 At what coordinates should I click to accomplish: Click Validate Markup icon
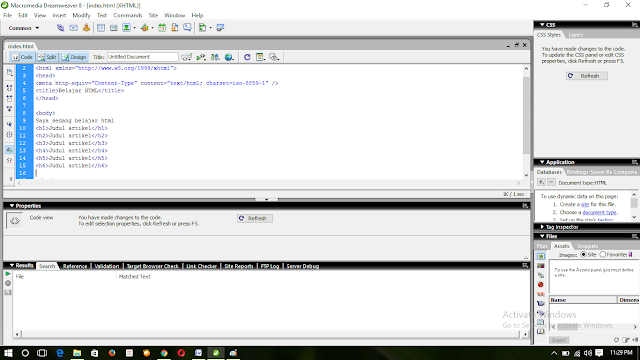201,57
